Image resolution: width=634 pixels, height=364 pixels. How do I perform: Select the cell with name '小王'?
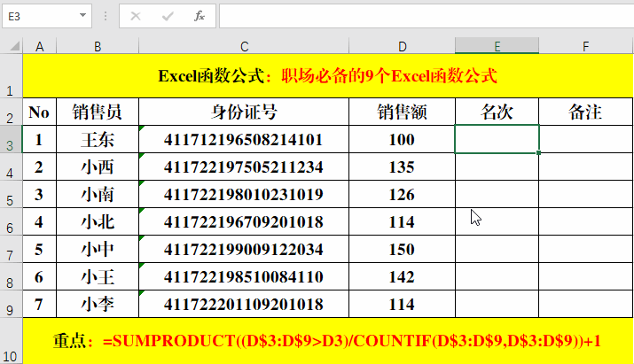98,276
